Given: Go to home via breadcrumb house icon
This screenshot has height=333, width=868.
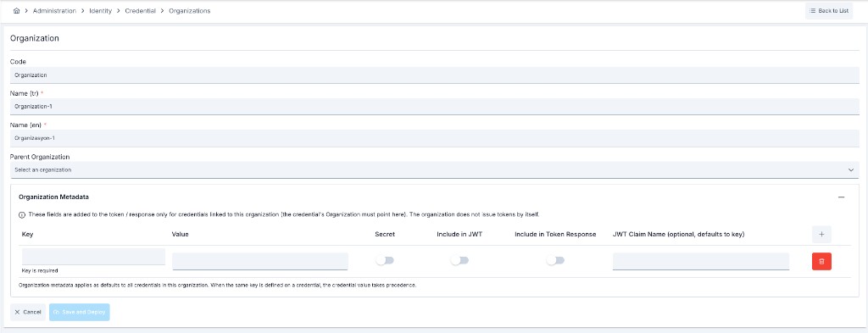Looking at the screenshot, I should tap(16, 10).
